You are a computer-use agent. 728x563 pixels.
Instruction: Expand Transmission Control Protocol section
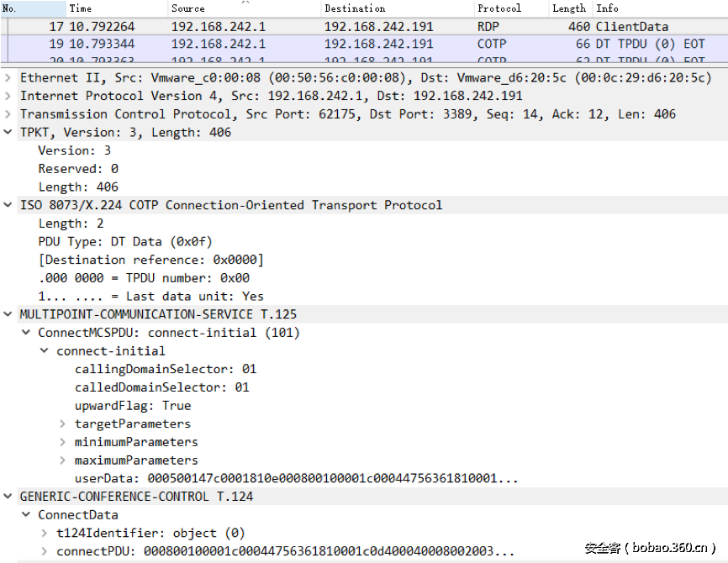pyautogui.click(x=8, y=114)
